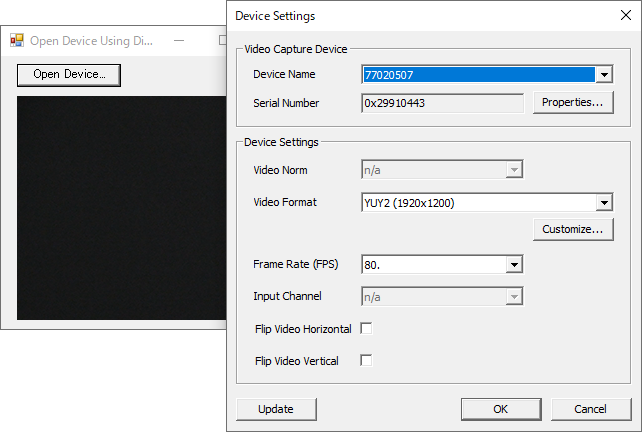Click the Open Device... button

tap(69, 75)
